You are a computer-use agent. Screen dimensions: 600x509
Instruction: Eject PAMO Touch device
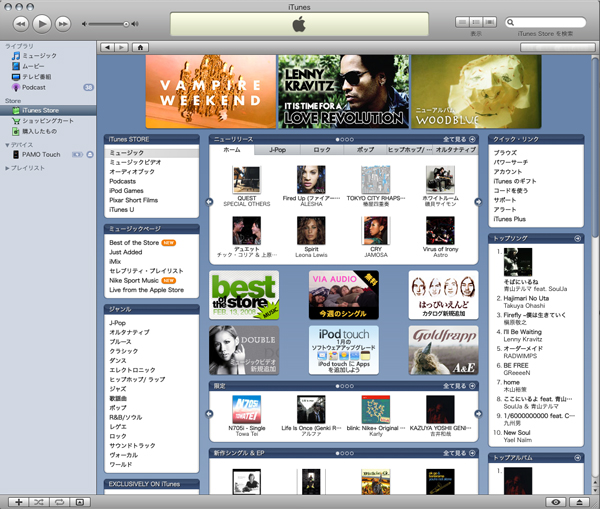click(x=90, y=155)
